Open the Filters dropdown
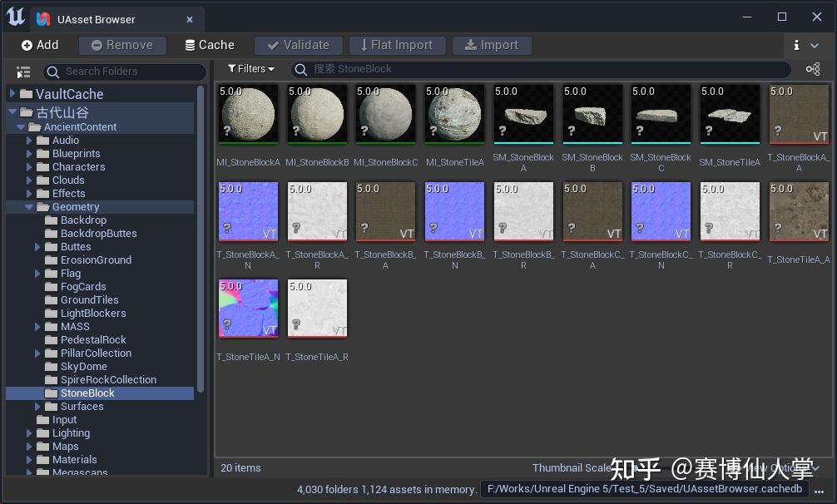837x504 pixels. coord(250,68)
